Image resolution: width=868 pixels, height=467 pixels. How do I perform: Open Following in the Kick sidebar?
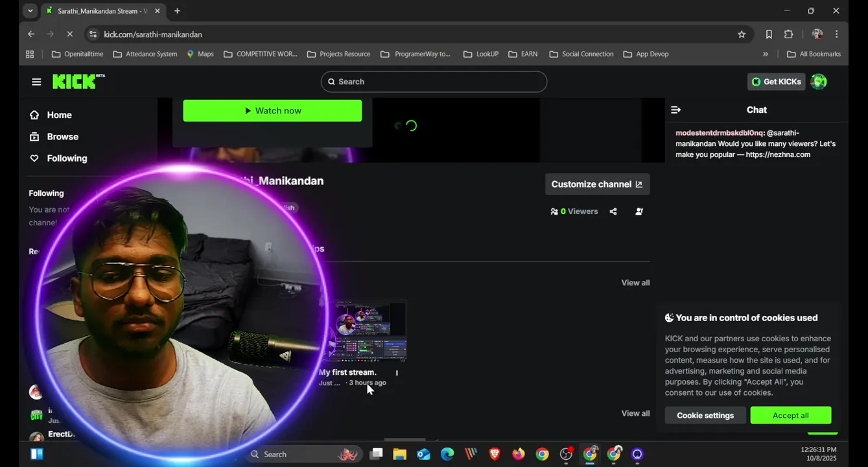pyautogui.click(x=58, y=158)
